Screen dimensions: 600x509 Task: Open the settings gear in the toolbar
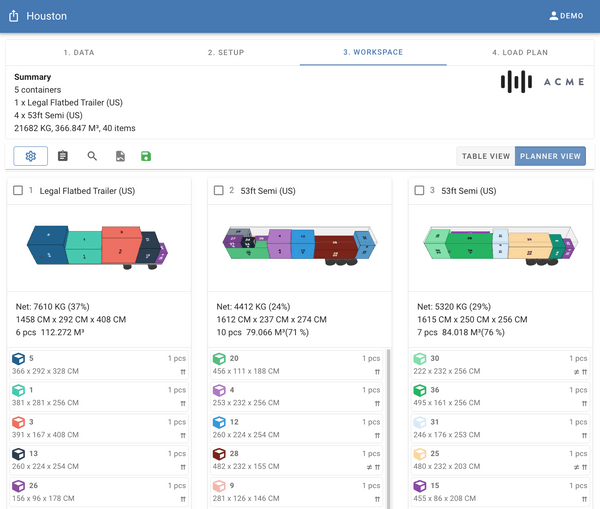pyautogui.click(x=30, y=156)
